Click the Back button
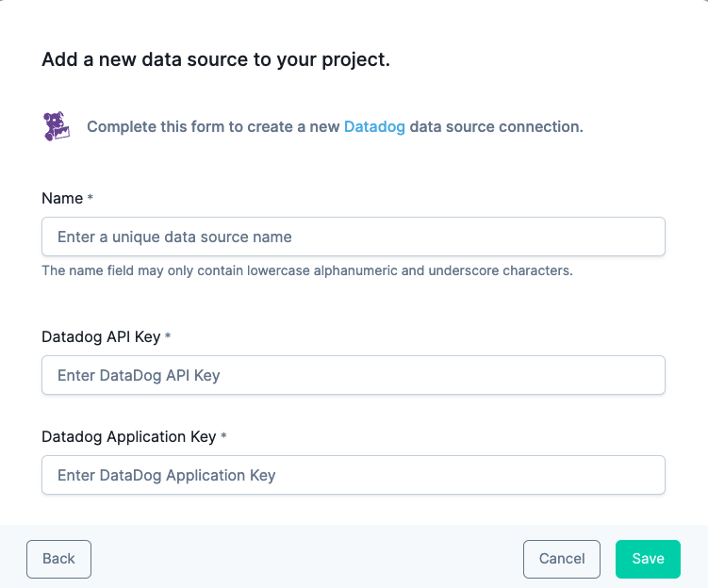This screenshot has width=708, height=588. click(58, 559)
